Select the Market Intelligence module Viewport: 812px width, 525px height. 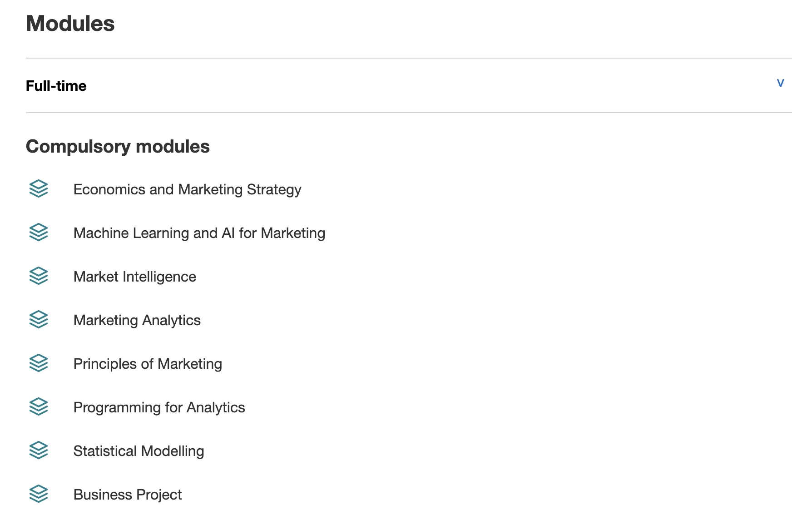tap(134, 277)
